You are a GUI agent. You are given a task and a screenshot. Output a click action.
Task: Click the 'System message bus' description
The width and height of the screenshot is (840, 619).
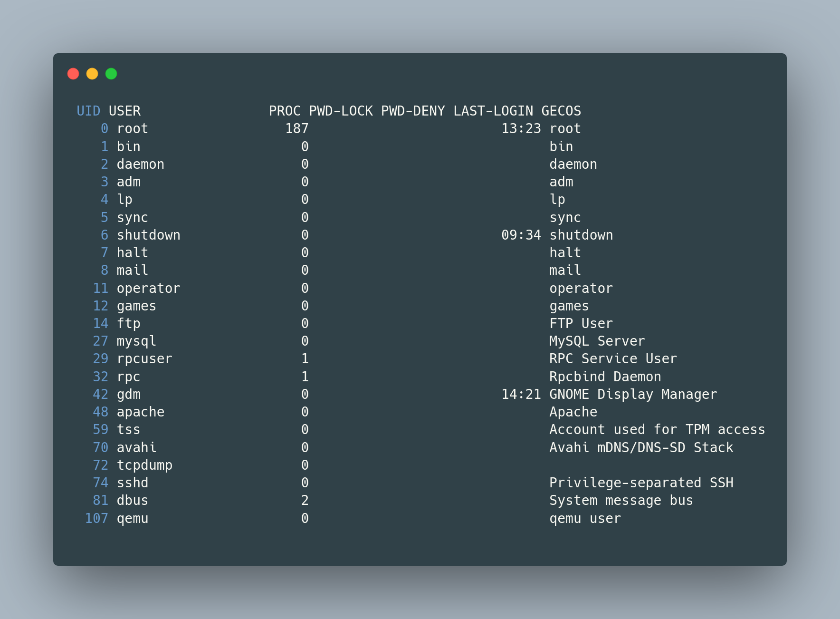[621, 501]
